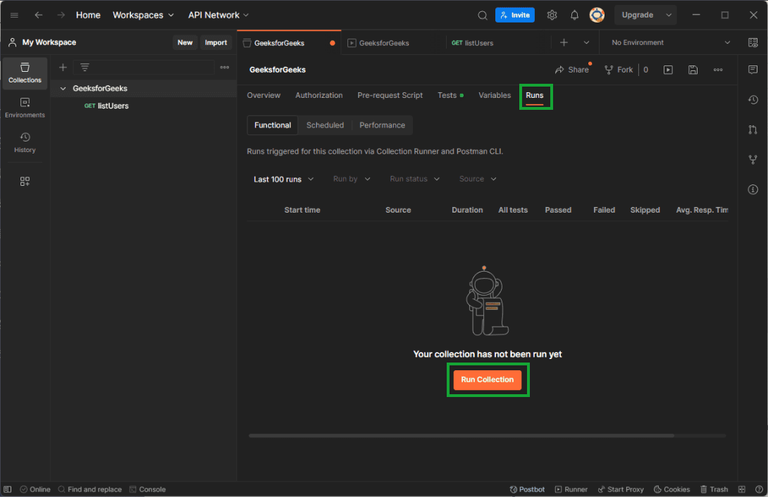Open the notifications bell
The width and height of the screenshot is (768, 497).
(574, 15)
